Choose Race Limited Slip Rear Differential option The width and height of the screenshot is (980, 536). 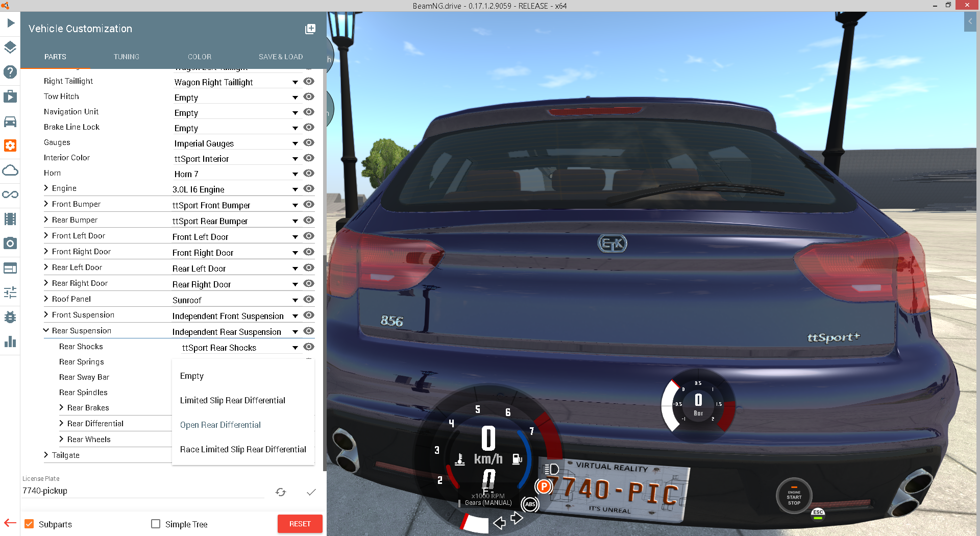[x=243, y=449]
